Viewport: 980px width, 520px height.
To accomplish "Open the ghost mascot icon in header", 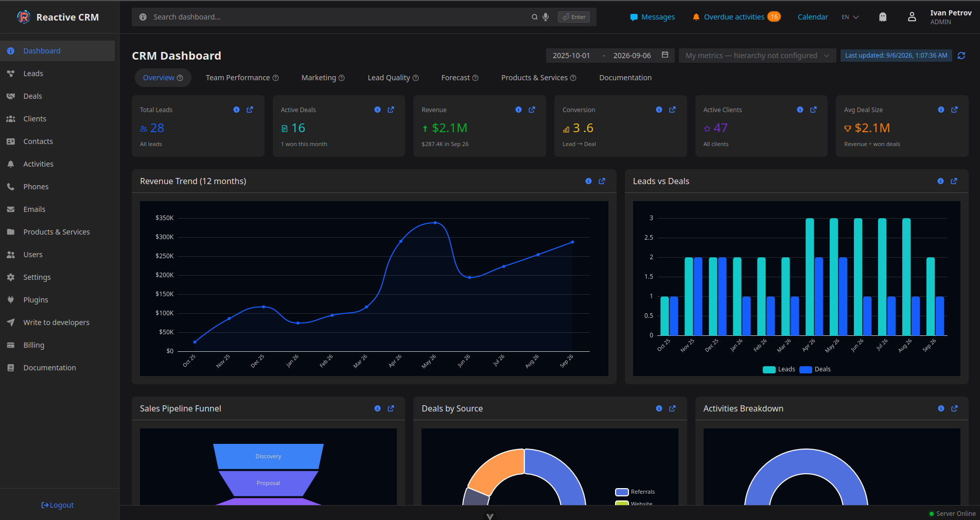I will click(883, 17).
